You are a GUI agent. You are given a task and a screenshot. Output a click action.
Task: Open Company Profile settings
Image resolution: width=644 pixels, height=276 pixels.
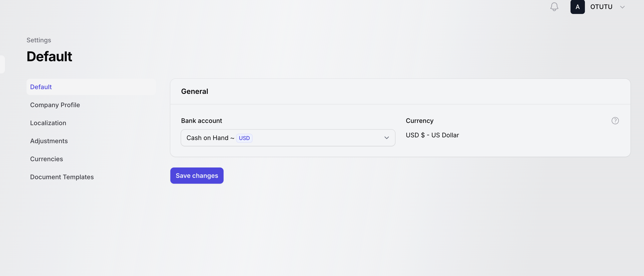click(x=55, y=105)
